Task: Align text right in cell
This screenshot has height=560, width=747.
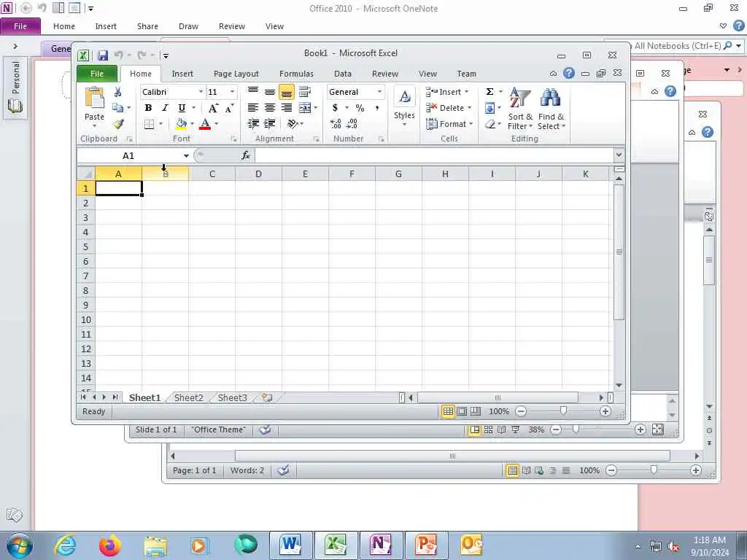Action: coord(286,108)
